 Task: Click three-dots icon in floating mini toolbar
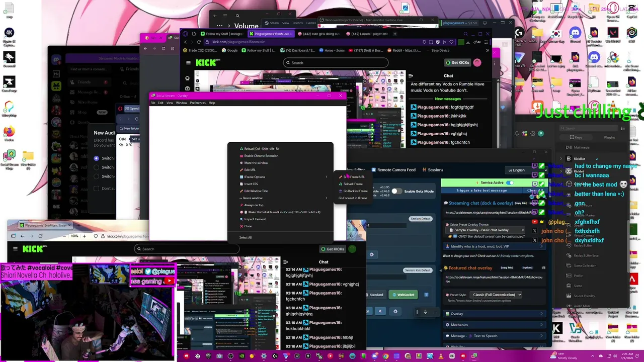coord(435,312)
